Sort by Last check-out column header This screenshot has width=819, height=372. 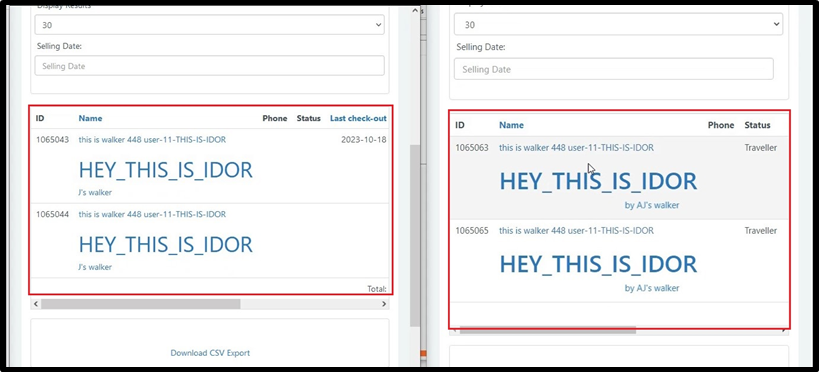pyautogui.click(x=358, y=118)
